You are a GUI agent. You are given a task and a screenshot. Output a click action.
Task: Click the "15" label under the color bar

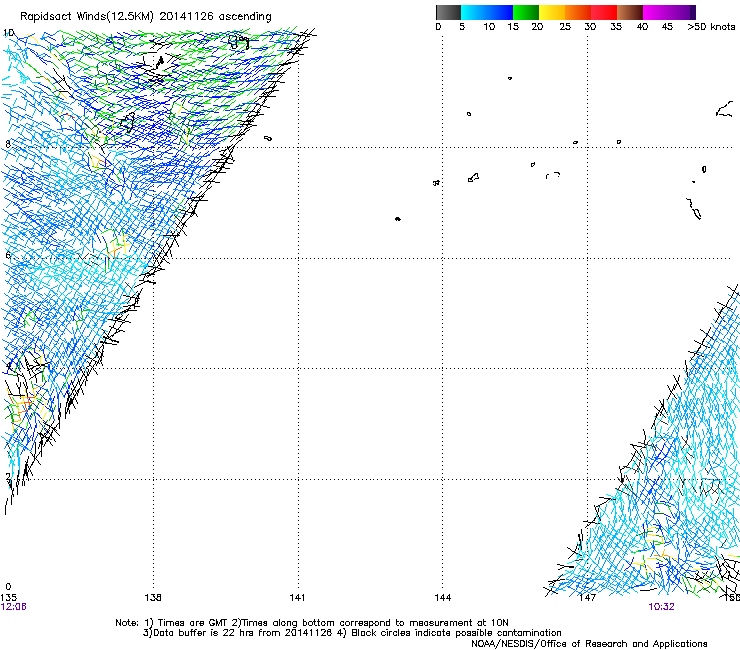coord(513,27)
